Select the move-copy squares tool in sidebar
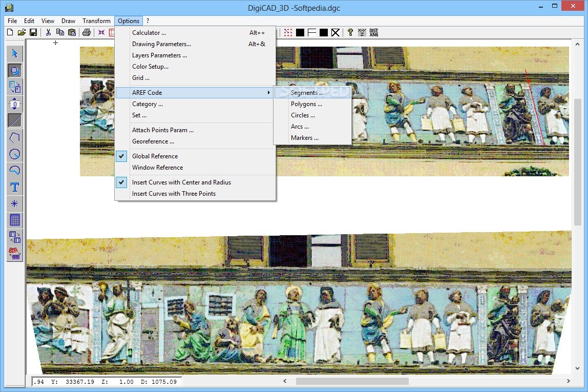Image resolution: width=588 pixels, height=392 pixels. 15,87
